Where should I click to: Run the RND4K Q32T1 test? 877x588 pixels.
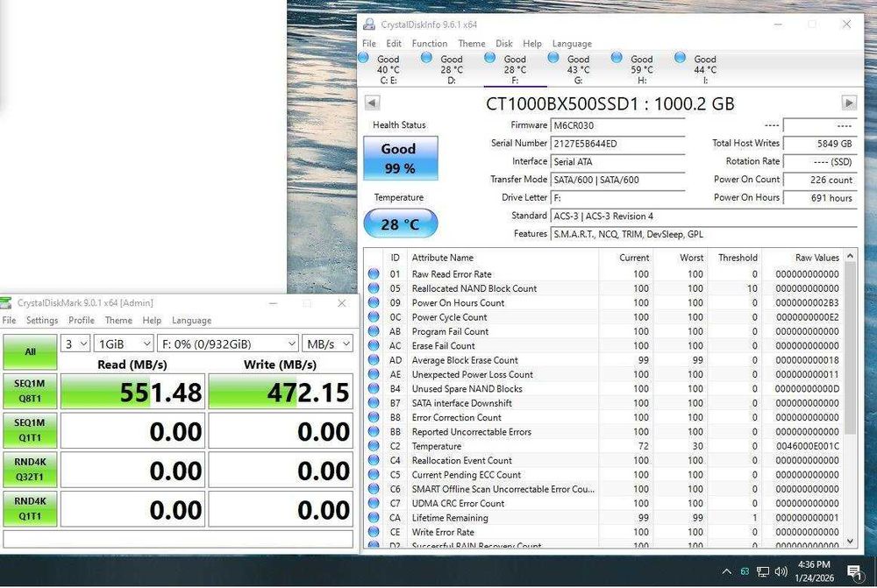pyautogui.click(x=30, y=469)
